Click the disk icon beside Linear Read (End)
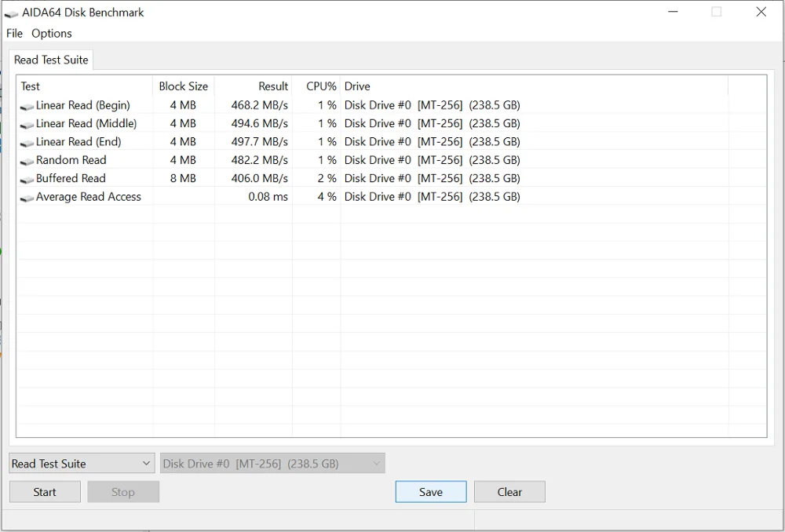 27,143
